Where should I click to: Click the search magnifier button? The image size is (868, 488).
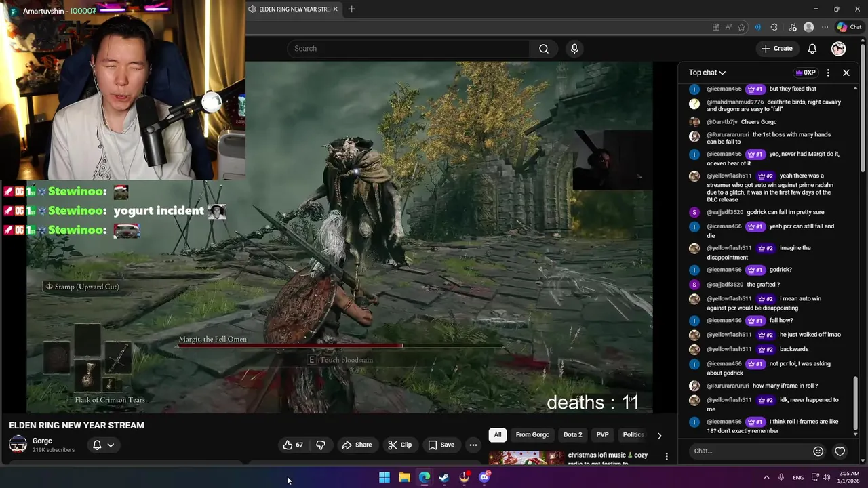coord(544,49)
